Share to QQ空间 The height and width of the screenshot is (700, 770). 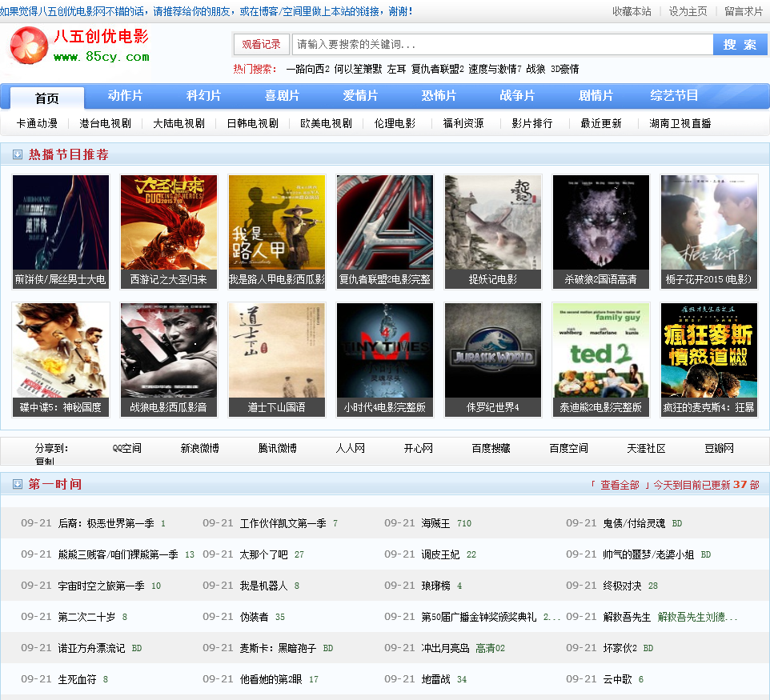point(126,448)
